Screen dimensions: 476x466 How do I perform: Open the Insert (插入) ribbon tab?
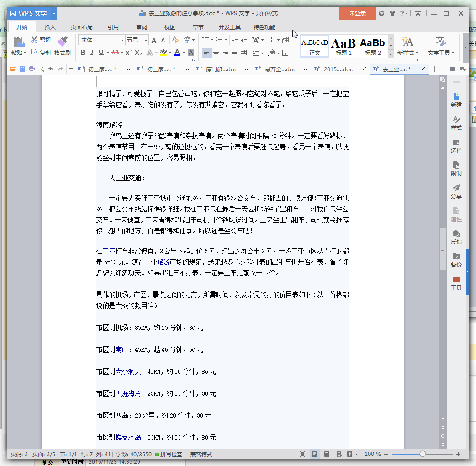point(50,27)
